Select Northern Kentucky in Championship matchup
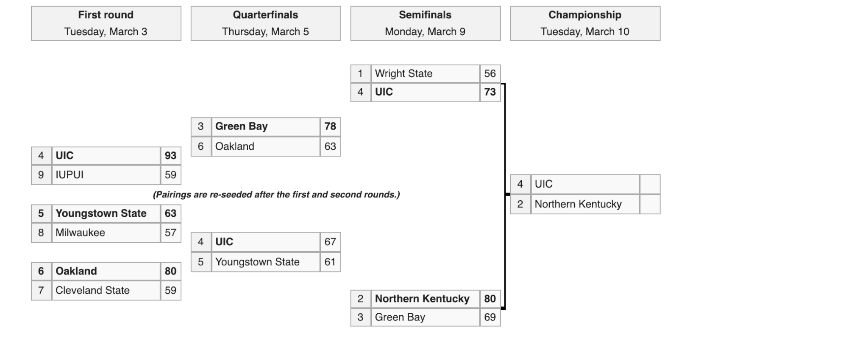868x345 pixels. (585, 204)
